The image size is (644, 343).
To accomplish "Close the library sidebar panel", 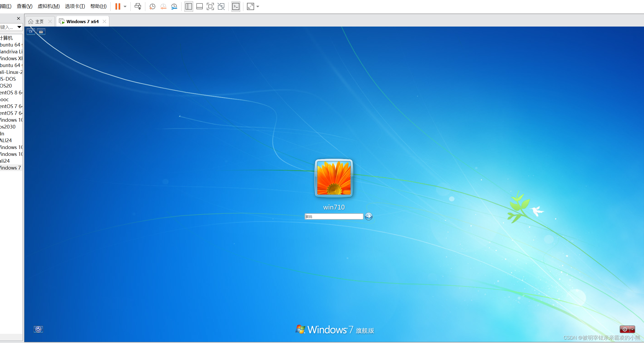I will click(x=18, y=18).
